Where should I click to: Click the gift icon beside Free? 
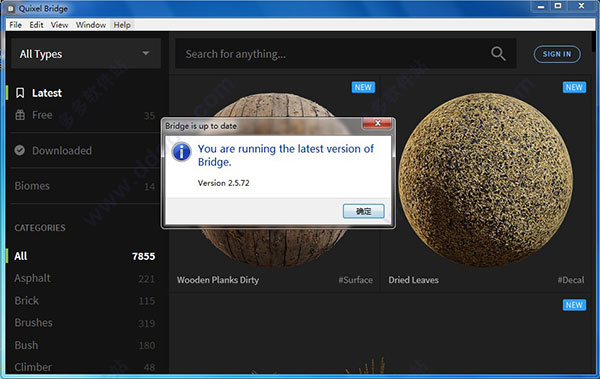pos(20,114)
